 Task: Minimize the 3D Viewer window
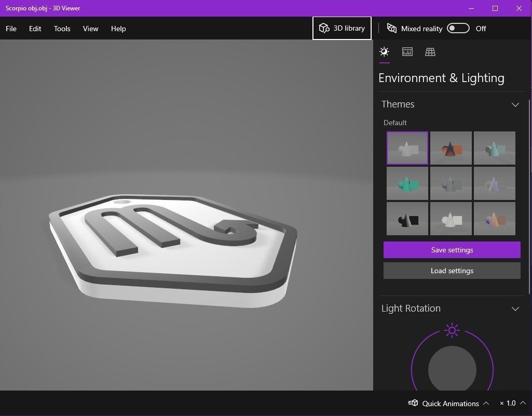[471, 8]
